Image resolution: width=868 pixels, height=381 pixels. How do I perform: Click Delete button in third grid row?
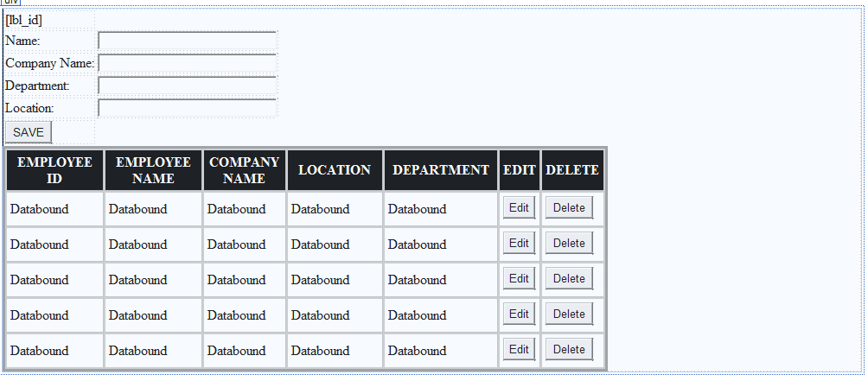point(569,279)
